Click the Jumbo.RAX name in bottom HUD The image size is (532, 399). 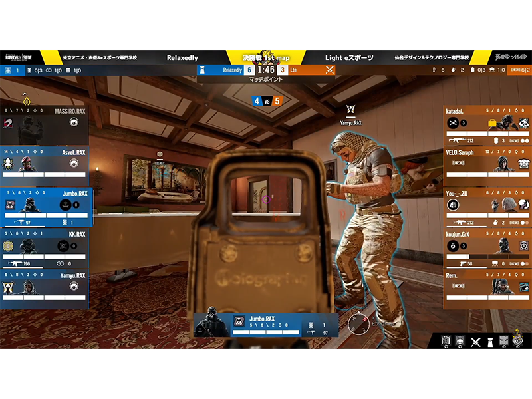pyautogui.click(x=262, y=319)
